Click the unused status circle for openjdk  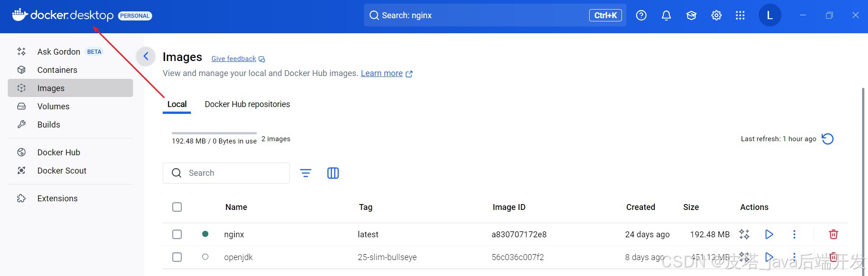(x=205, y=257)
